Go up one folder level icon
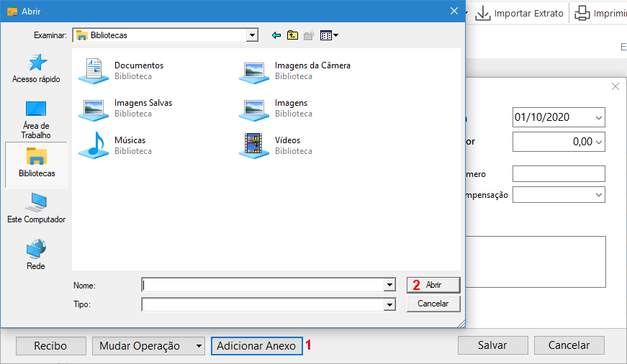Screen dimensions: 627x364 [292, 35]
